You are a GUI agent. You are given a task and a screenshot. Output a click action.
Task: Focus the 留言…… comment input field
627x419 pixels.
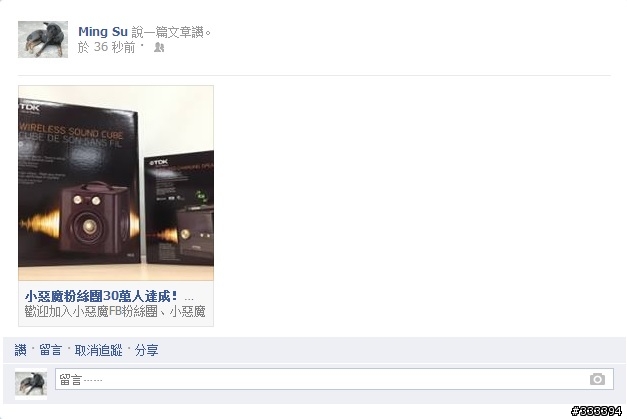click(334, 379)
